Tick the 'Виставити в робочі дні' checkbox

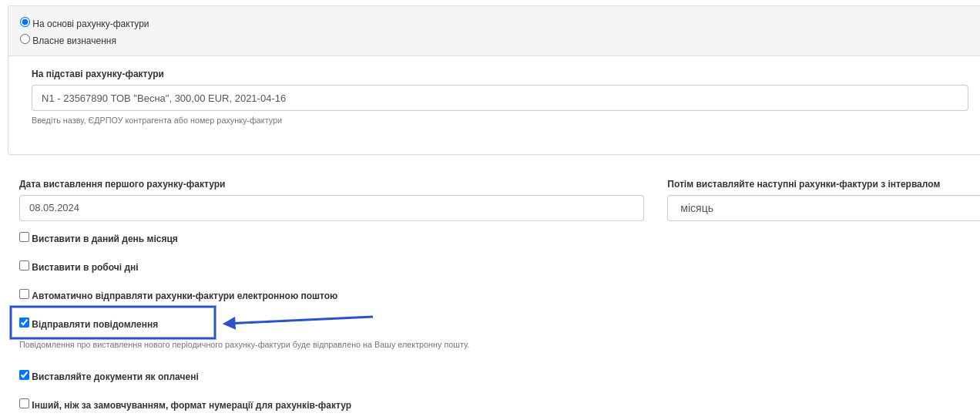[x=25, y=266]
